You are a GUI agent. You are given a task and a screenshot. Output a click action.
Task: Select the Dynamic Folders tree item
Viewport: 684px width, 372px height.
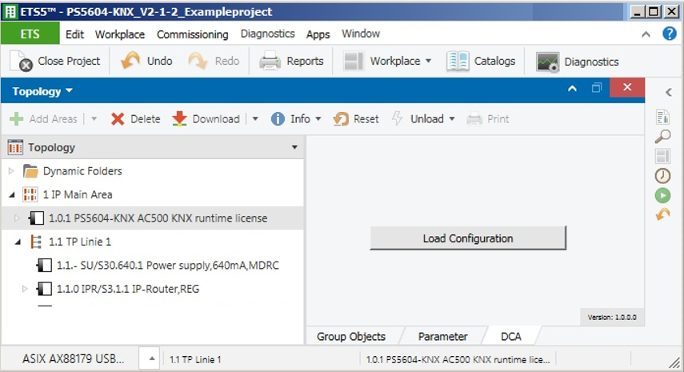[82, 171]
